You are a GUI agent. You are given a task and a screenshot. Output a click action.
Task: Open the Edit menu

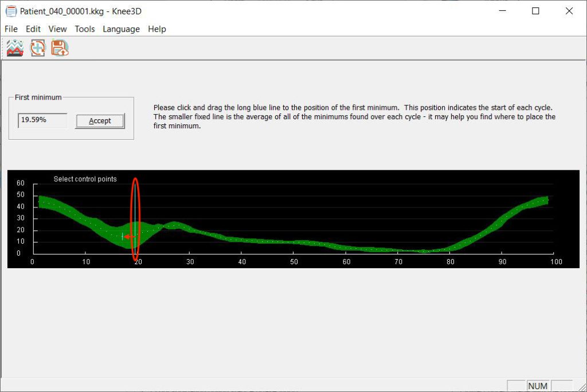pos(33,29)
